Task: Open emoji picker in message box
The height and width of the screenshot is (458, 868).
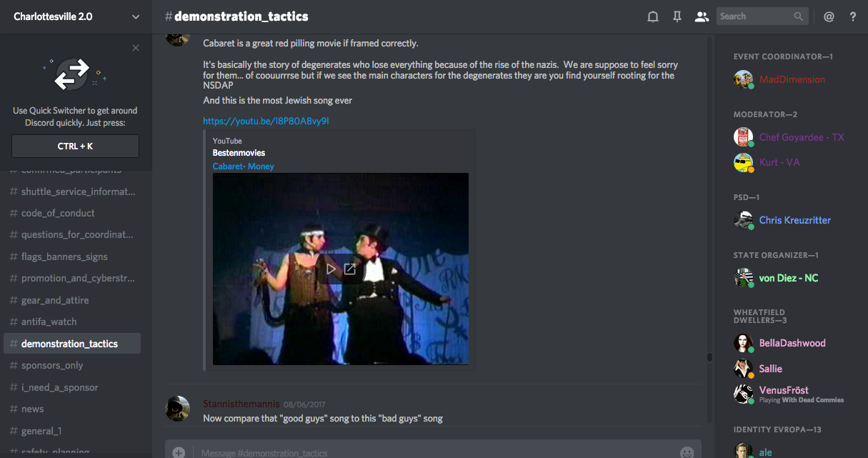Action: click(x=687, y=452)
